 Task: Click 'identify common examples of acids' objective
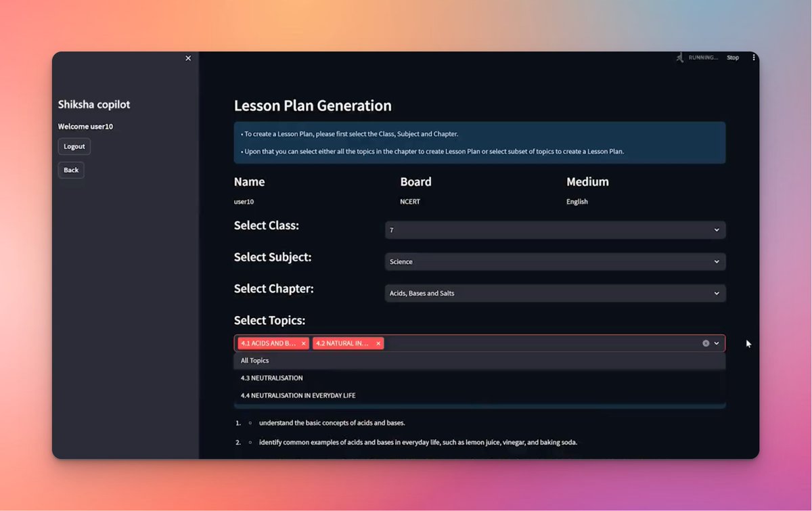click(x=418, y=443)
